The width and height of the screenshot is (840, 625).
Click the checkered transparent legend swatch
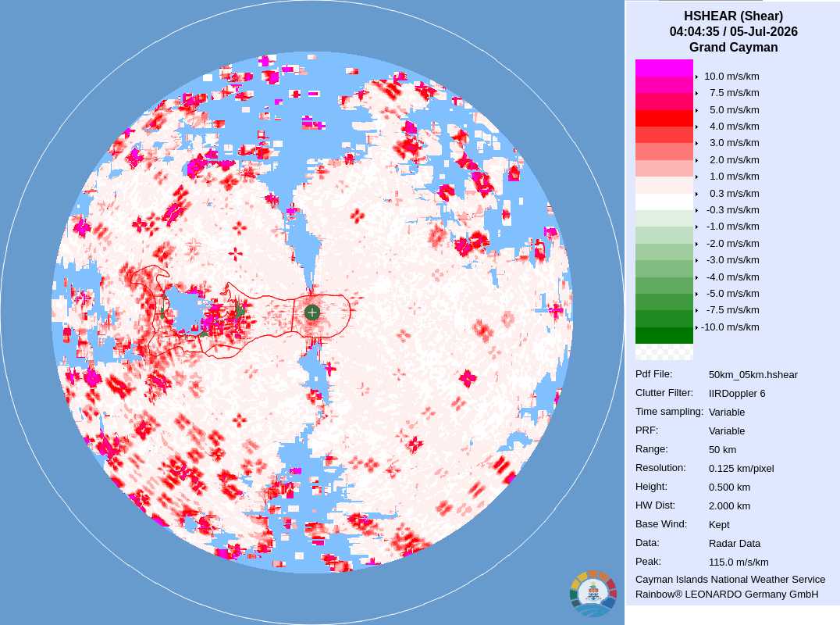[664, 352]
